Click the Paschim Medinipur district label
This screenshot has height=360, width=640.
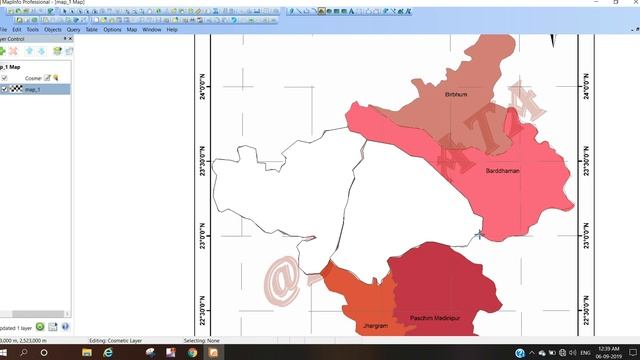435,318
